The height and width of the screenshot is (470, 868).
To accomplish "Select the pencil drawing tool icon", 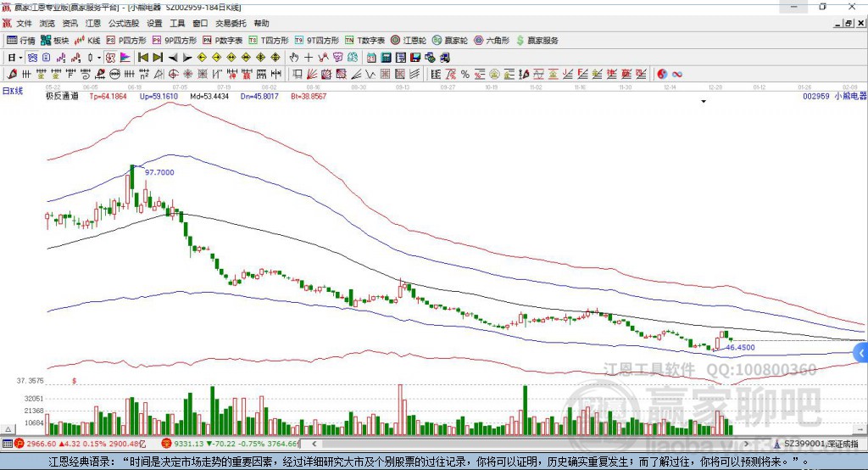I will tap(12, 75).
